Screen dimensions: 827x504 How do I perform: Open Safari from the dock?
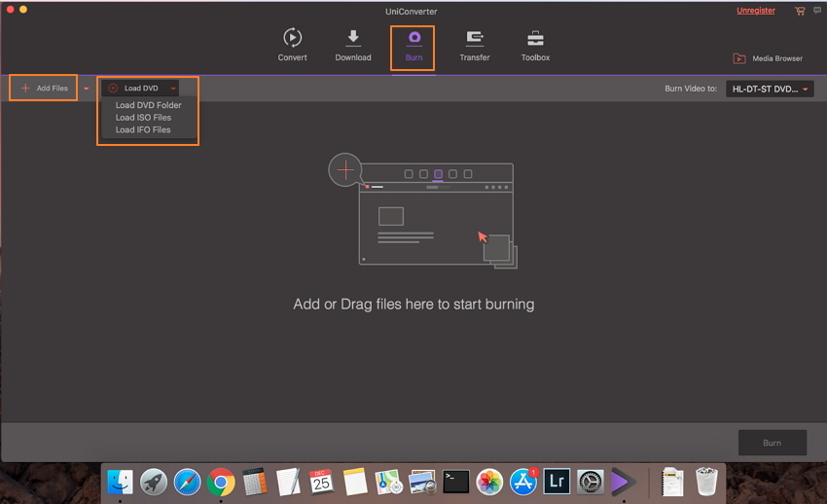(187, 482)
